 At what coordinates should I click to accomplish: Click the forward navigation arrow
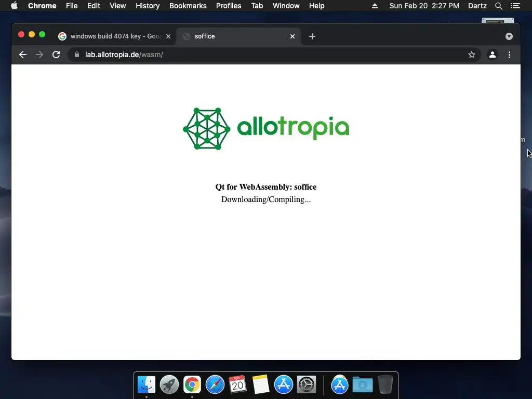[x=39, y=55]
